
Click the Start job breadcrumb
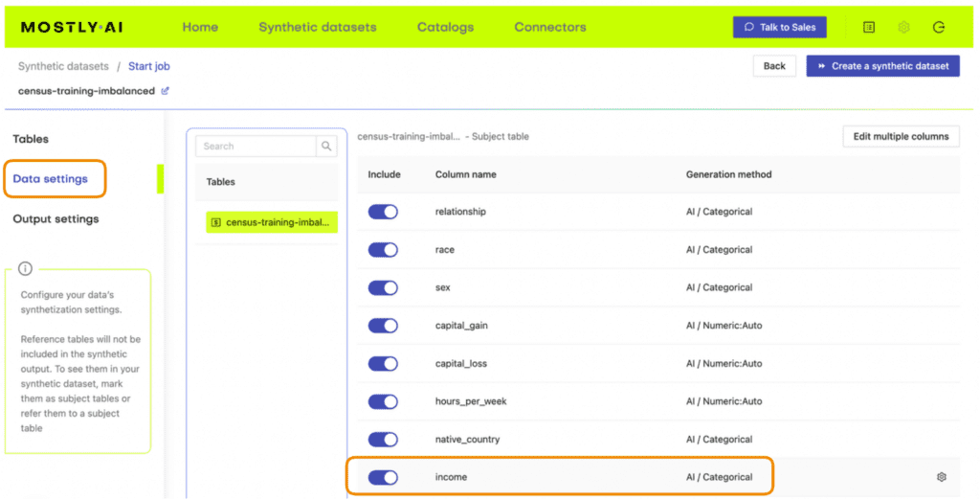[148, 66]
